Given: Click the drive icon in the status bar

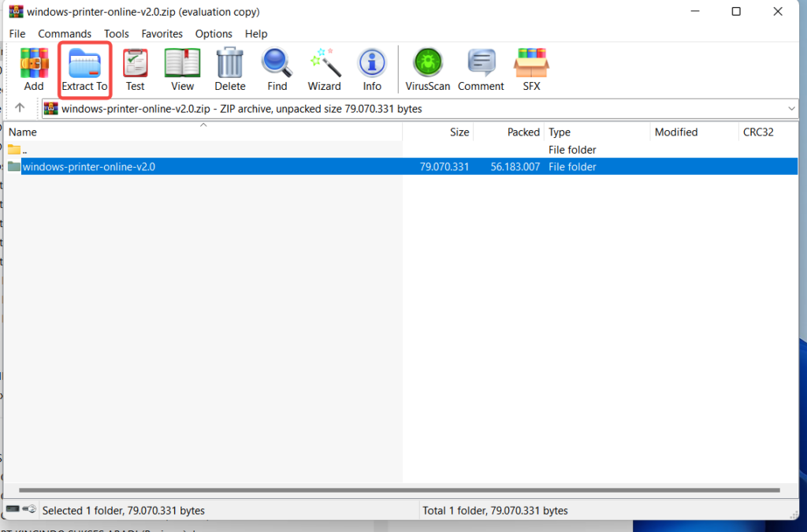Looking at the screenshot, I should [13, 509].
